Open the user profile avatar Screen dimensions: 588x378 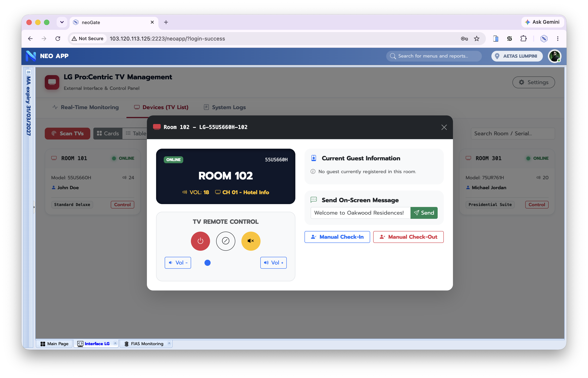point(554,56)
